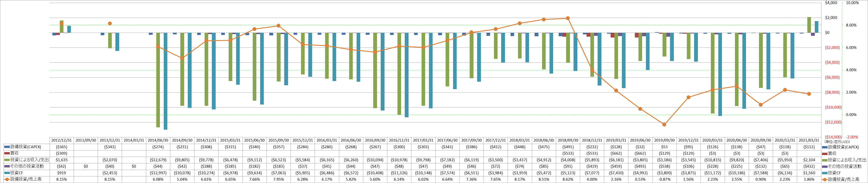The height and width of the screenshot is (183, 868).
Task: Select the 8.62% ratio cell
Action: (x=568, y=179)
